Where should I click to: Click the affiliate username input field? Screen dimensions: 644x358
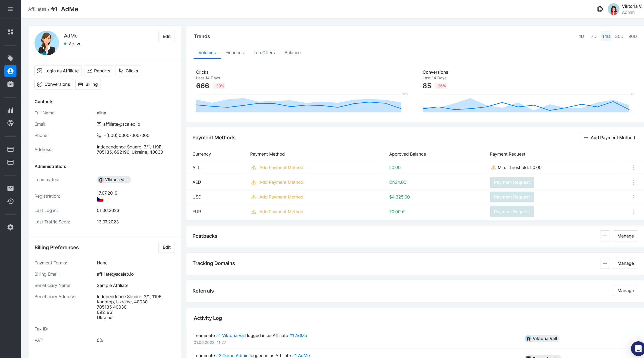click(70, 35)
